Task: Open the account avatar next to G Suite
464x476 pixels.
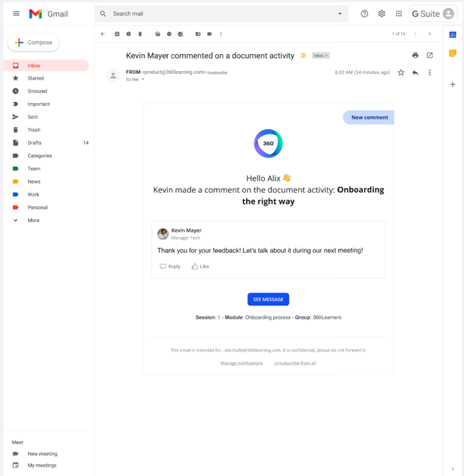Action: click(x=448, y=14)
